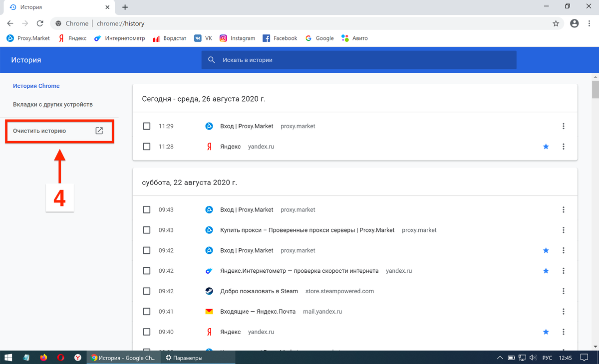Screen dimensions: 599x364
Task: Open the Авито bookmark
Action: [x=355, y=38]
